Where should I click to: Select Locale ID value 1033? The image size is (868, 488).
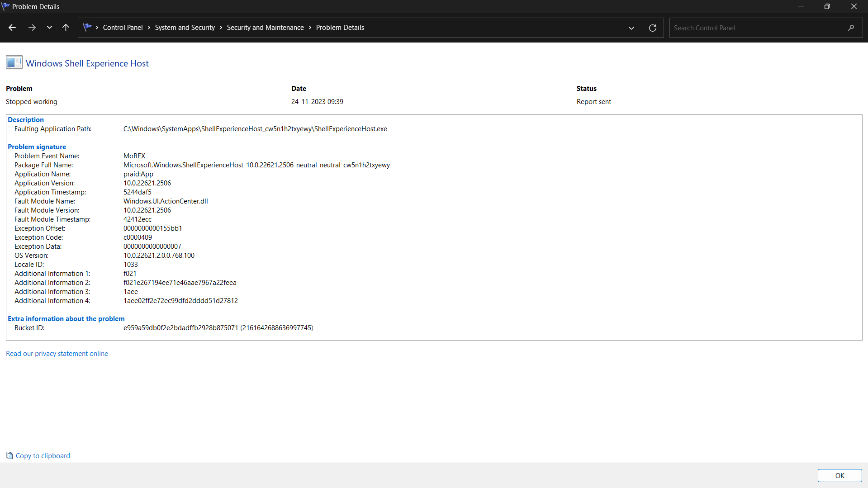pos(131,265)
